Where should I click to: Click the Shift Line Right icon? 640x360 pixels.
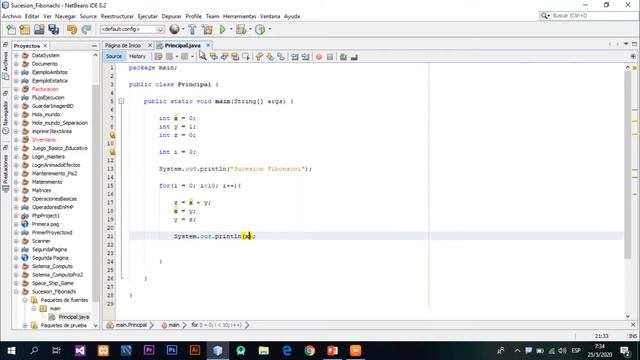point(305,57)
